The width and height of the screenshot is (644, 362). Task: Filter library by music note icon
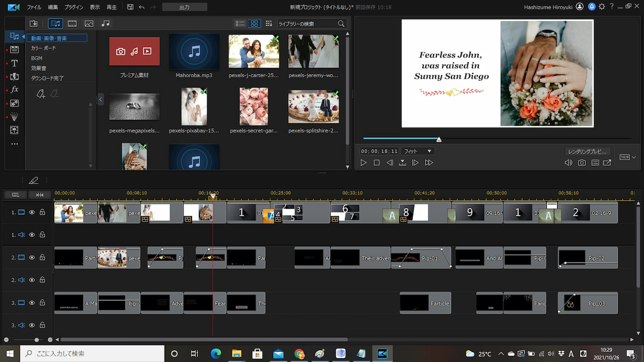(105, 24)
